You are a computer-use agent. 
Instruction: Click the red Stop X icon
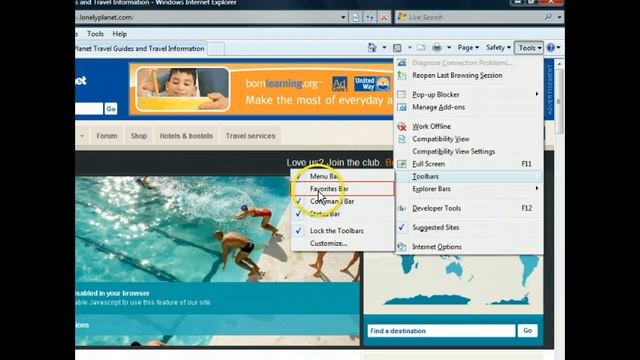point(384,17)
